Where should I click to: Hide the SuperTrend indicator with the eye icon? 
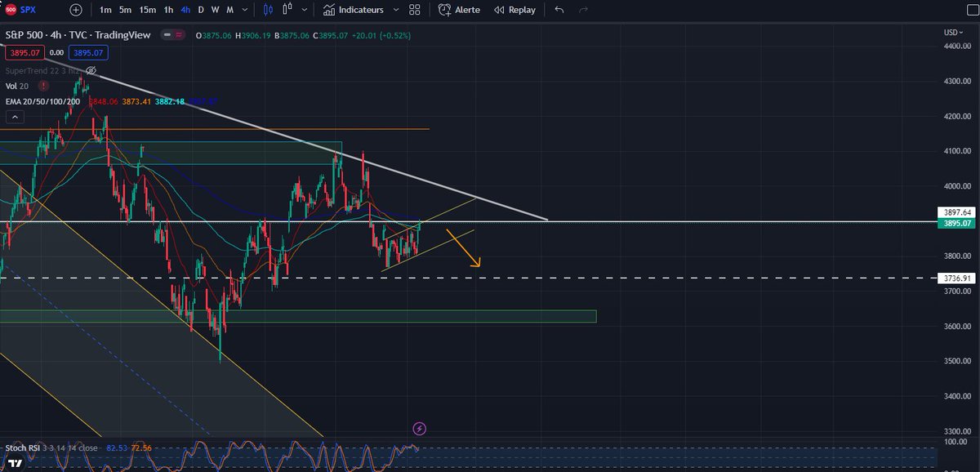pos(91,71)
